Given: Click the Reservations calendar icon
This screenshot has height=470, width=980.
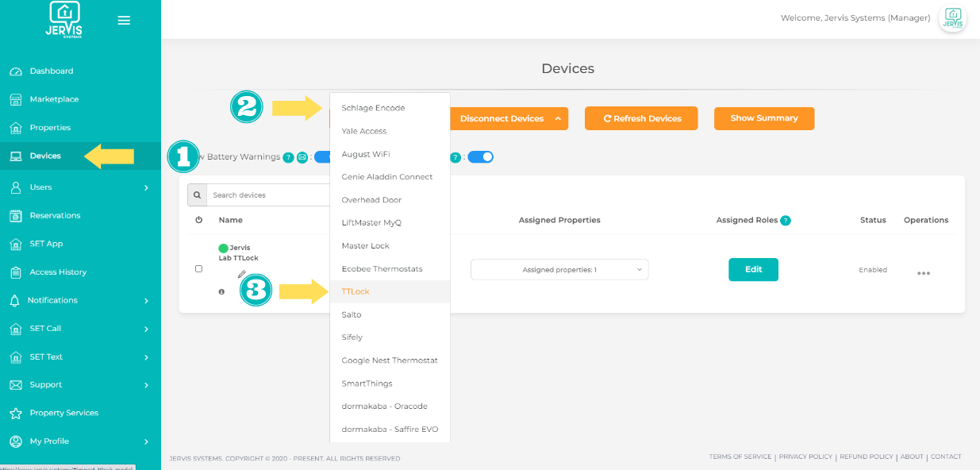Looking at the screenshot, I should coord(16,215).
